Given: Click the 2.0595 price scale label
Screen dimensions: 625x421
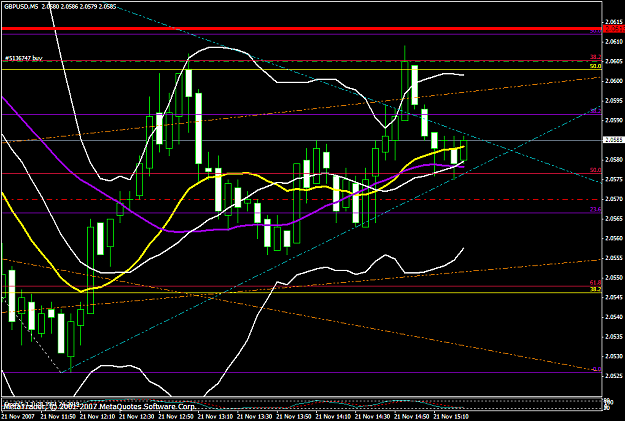Looking at the screenshot, I should [613, 100].
